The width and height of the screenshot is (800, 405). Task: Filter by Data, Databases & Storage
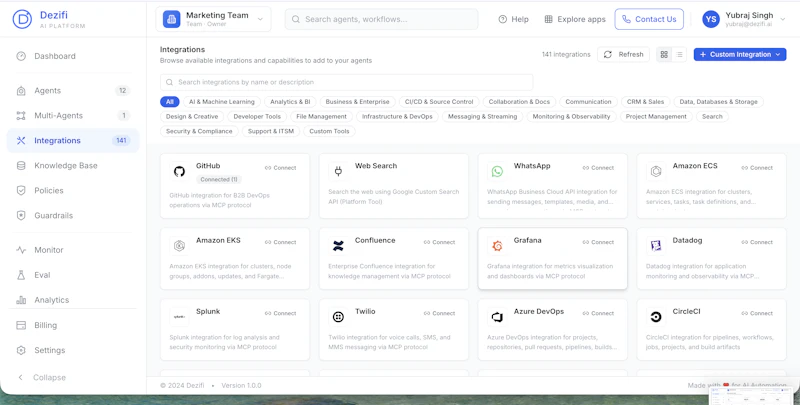pos(718,102)
